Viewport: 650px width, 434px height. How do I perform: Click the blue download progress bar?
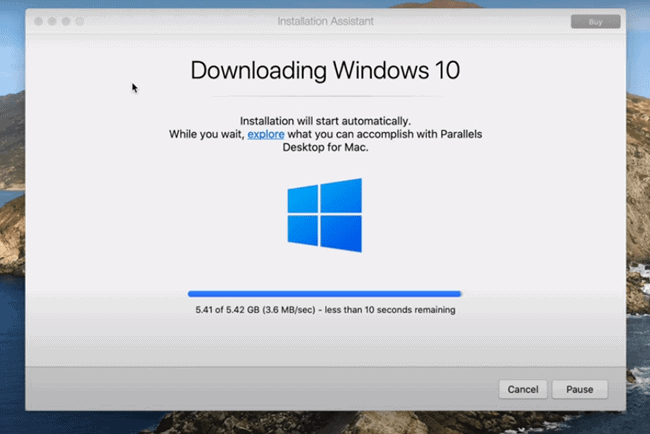(x=325, y=294)
